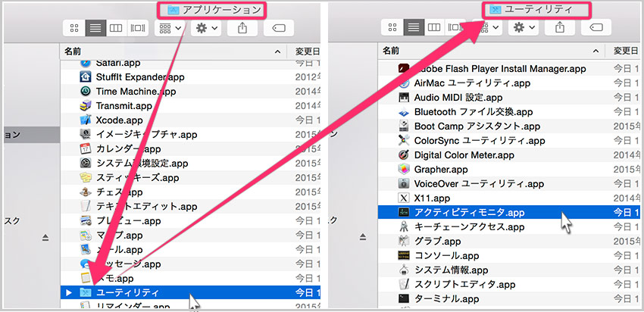
Task: Select StuffIt Expander.app icon
Action: pos(85,76)
